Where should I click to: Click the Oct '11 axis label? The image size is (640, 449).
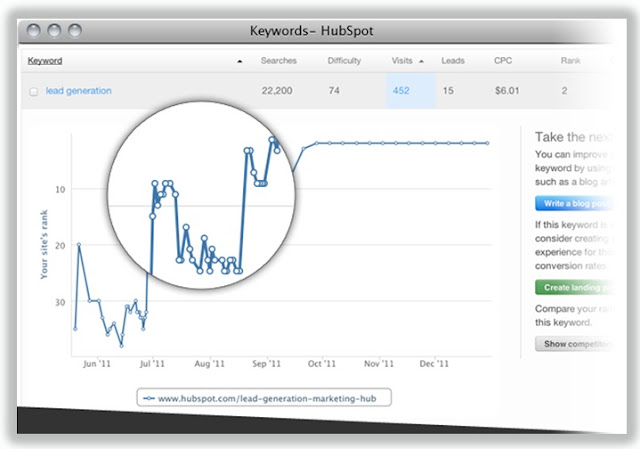(x=322, y=363)
